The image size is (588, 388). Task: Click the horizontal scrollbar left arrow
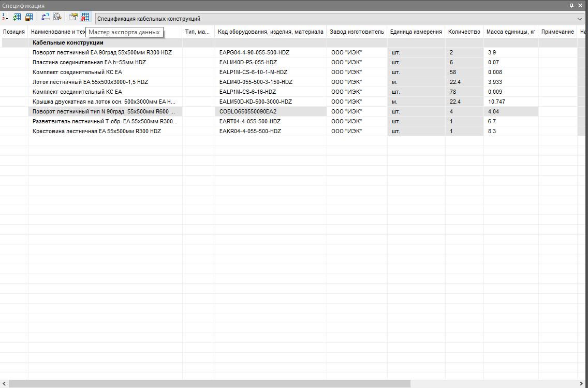click(x=4, y=383)
